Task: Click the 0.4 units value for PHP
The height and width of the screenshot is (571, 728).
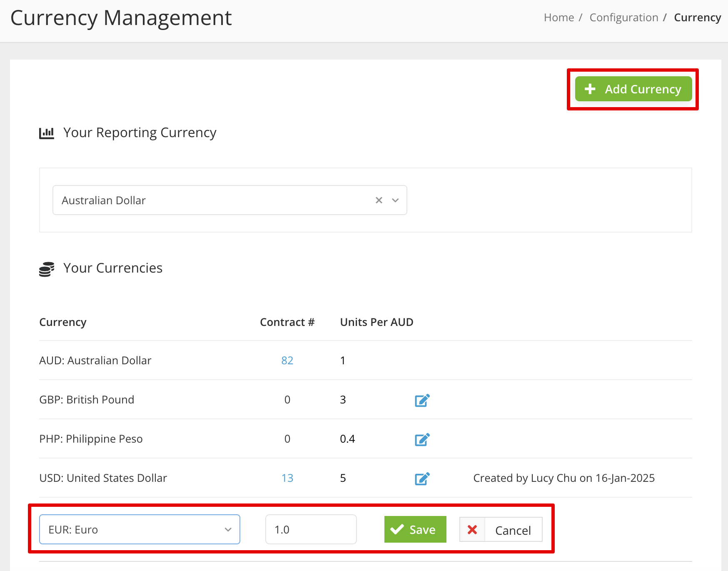Action: 347,438
